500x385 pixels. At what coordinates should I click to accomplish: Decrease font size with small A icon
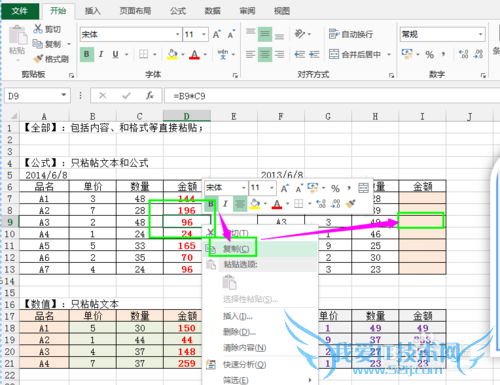coord(231,34)
